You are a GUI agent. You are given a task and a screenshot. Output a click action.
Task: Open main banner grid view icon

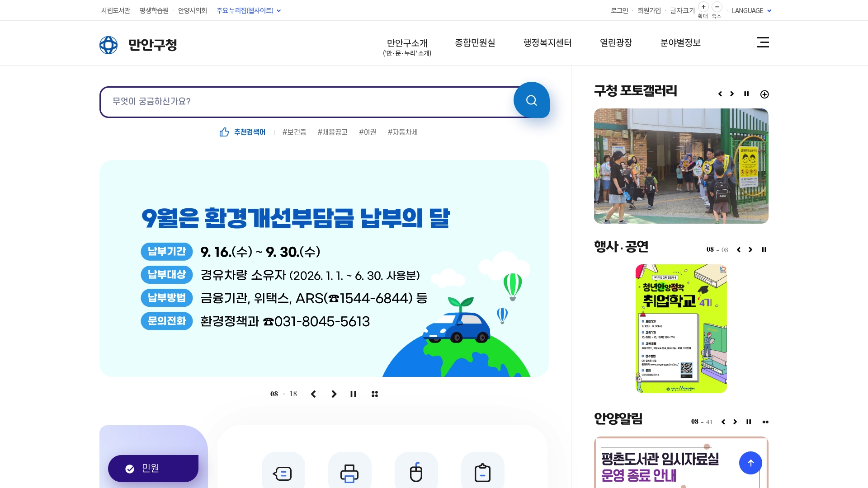(375, 394)
